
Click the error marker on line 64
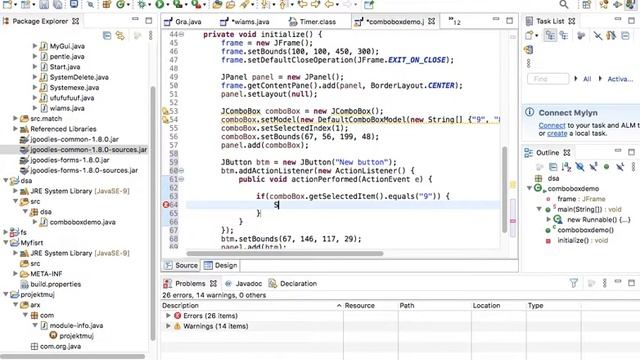click(x=166, y=204)
